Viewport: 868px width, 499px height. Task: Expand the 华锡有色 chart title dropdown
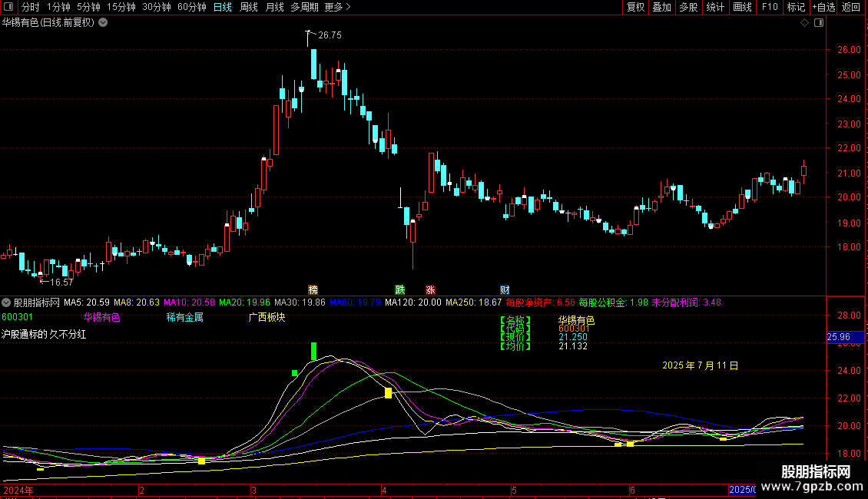coord(103,23)
